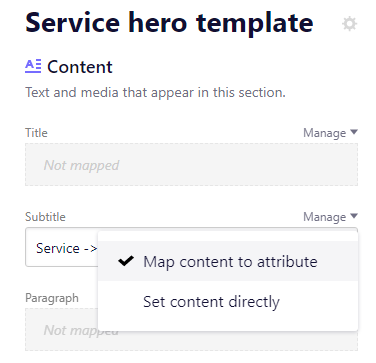Click the Service hero template heading
376x363 pixels.
coord(169,23)
